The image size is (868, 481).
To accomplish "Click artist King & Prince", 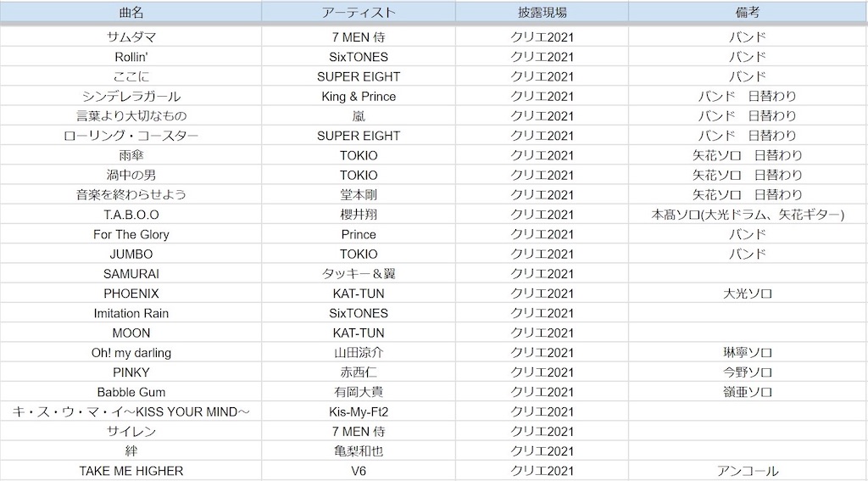I will point(359,97).
